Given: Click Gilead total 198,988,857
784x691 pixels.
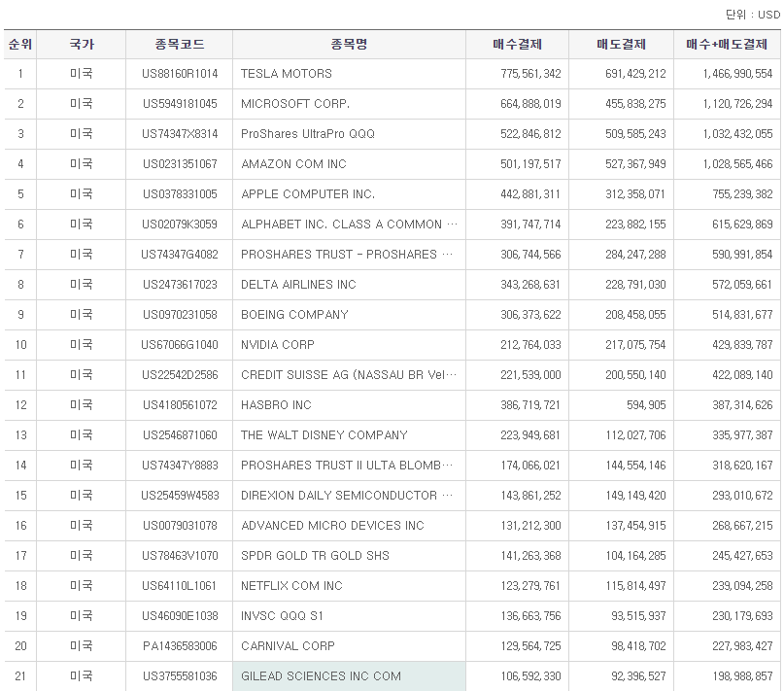Looking at the screenshot, I should pyautogui.click(x=742, y=676).
